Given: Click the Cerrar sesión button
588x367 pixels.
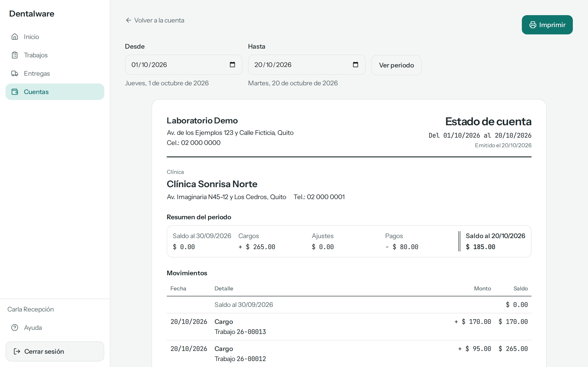Looking at the screenshot, I should pos(55,351).
